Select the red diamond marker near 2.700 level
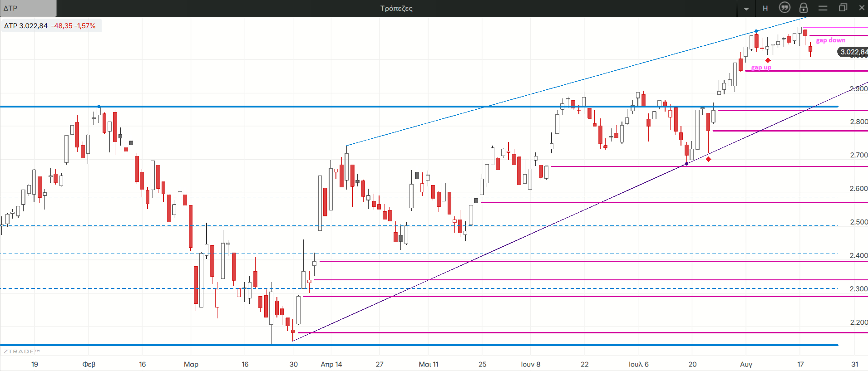 click(x=708, y=159)
